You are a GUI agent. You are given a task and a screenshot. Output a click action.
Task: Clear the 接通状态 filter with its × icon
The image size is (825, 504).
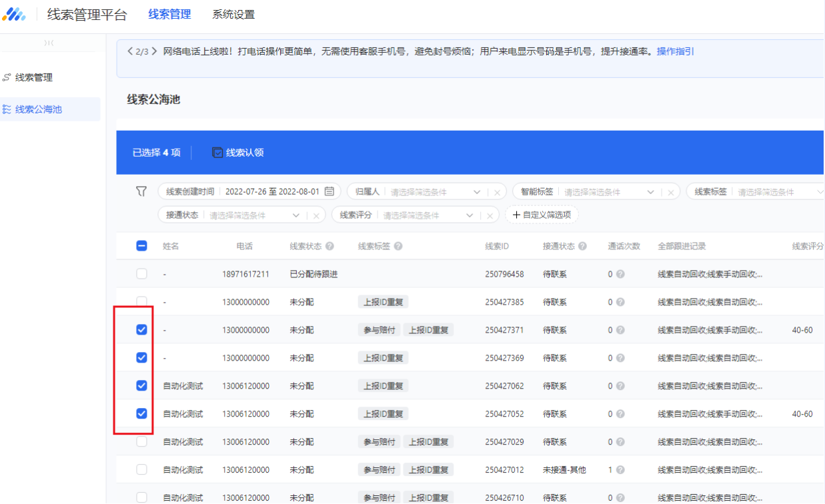pyautogui.click(x=317, y=215)
